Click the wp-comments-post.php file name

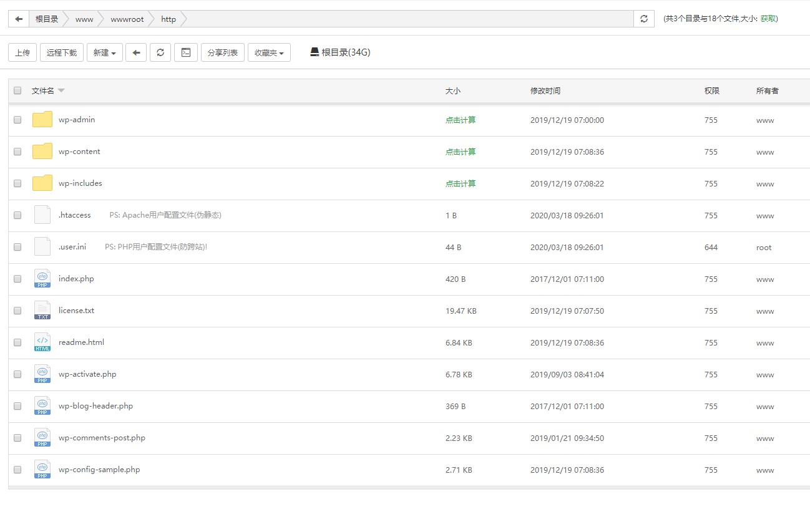[x=102, y=438]
